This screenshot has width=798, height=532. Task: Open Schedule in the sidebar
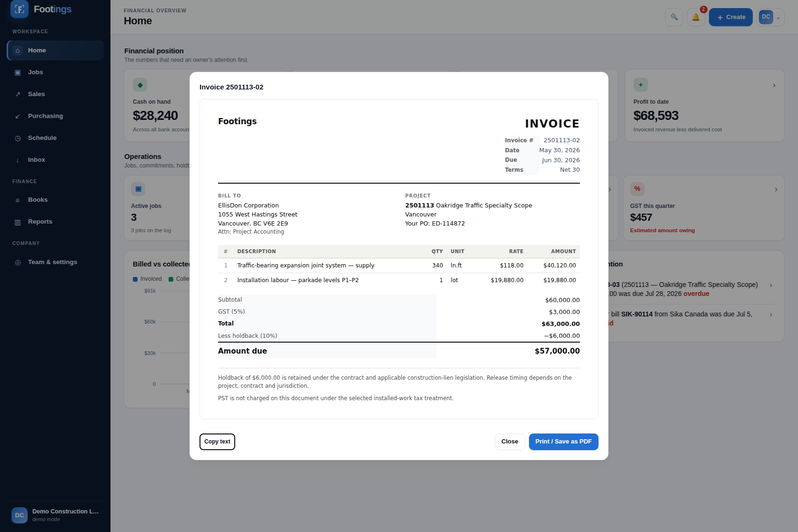(x=55, y=138)
